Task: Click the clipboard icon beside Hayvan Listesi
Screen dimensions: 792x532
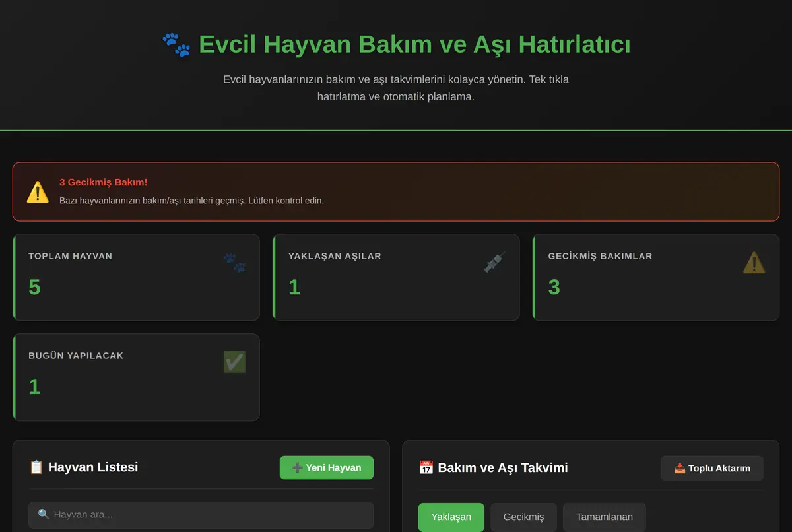Action: pyautogui.click(x=36, y=467)
